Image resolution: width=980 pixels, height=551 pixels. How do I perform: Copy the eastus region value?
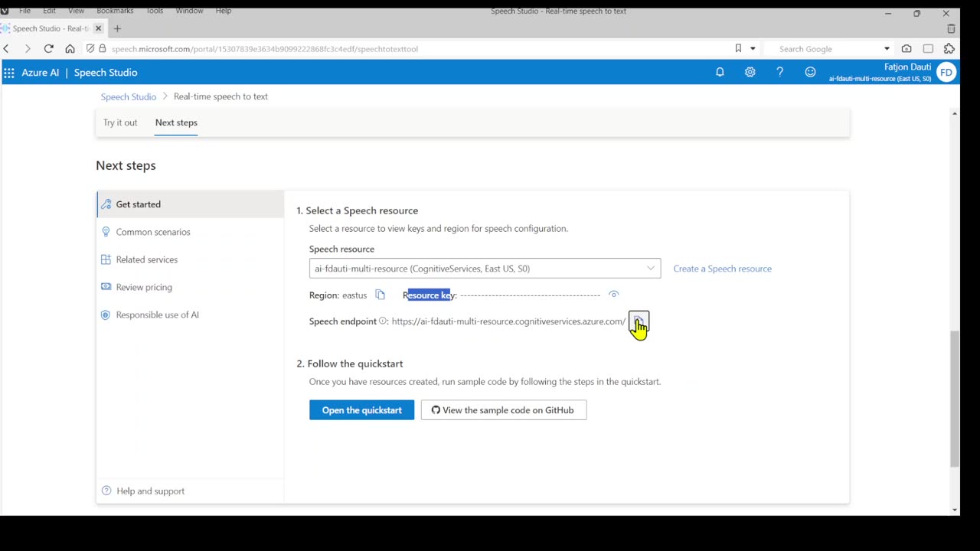click(380, 295)
